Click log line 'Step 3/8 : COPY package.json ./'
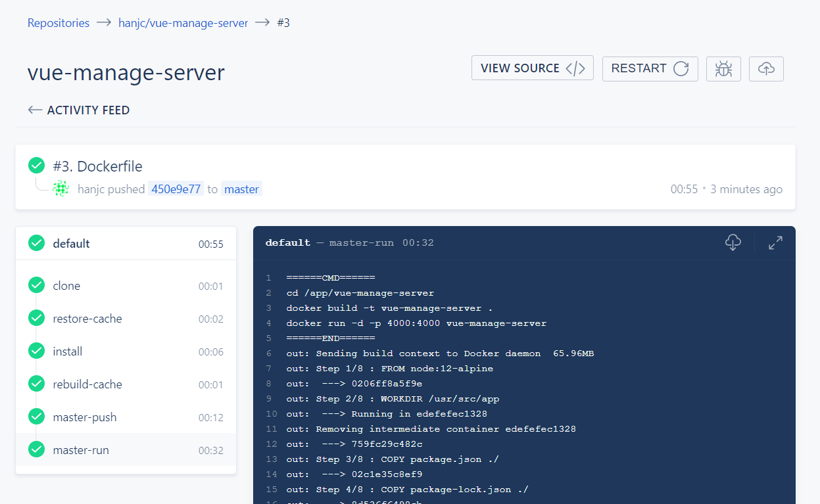The image size is (820, 504). tap(393, 459)
